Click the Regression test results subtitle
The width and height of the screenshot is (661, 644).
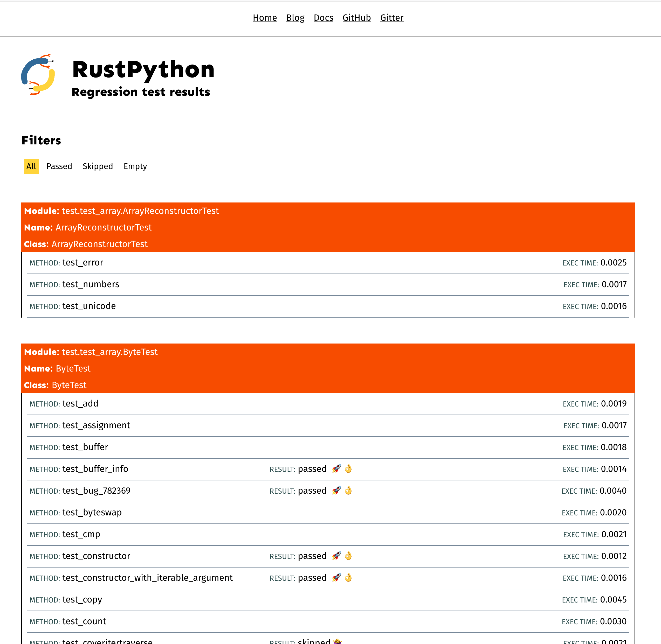tap(141, 92)
